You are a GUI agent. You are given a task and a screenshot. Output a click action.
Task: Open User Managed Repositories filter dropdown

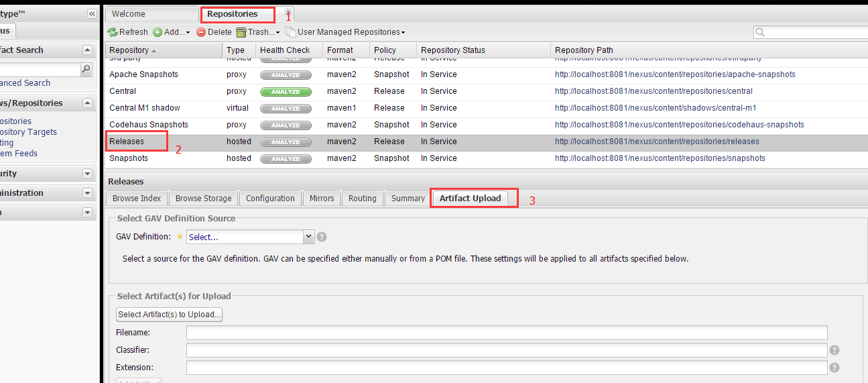click(345, 32)
